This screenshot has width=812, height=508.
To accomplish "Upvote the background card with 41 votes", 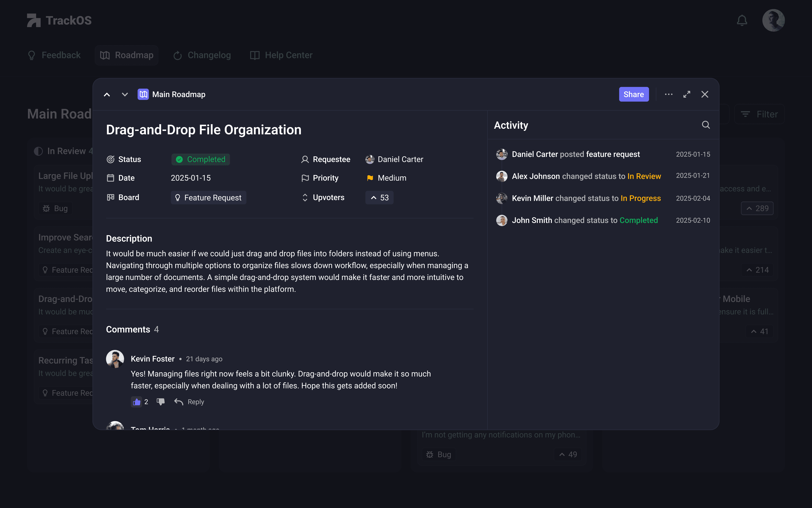I will (759, 331).
